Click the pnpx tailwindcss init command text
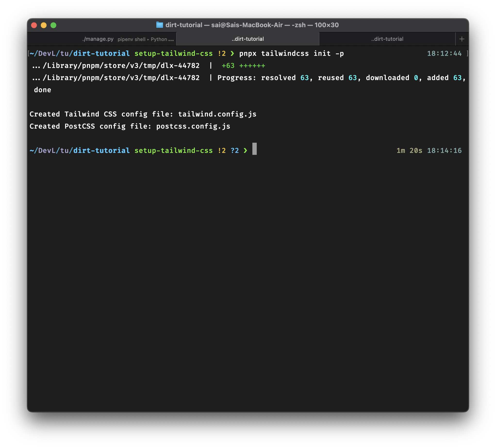 291,53
